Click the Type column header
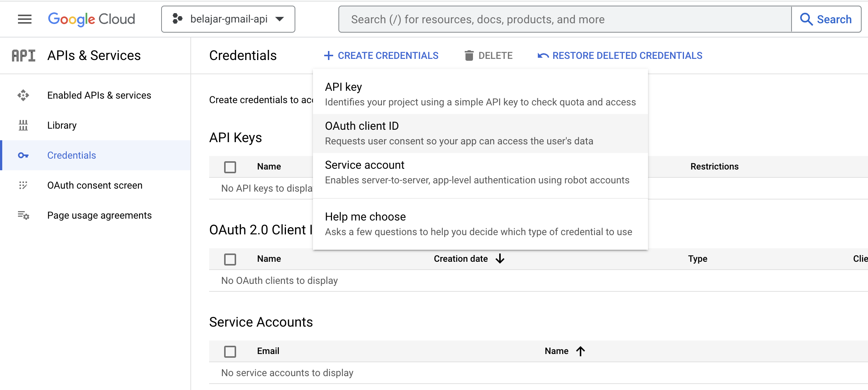Image resolution: width=868 pixels, height=390 pixels. [x=697, y=259]
